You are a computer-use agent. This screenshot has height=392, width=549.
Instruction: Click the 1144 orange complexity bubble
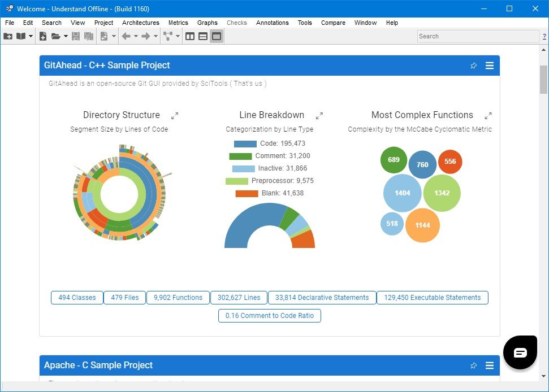pos(422,225)
